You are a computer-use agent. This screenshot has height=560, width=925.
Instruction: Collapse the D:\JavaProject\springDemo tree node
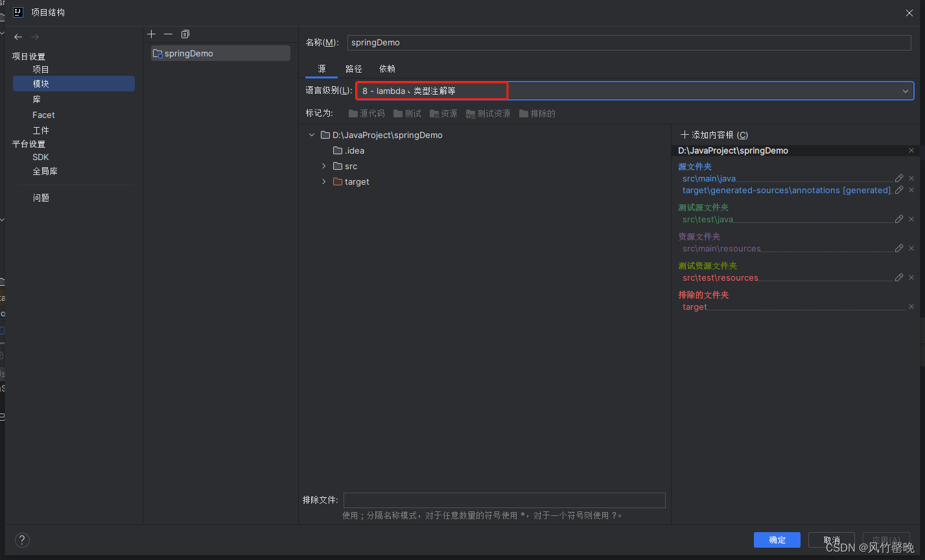pyautogui.click(x=312, y=135)
